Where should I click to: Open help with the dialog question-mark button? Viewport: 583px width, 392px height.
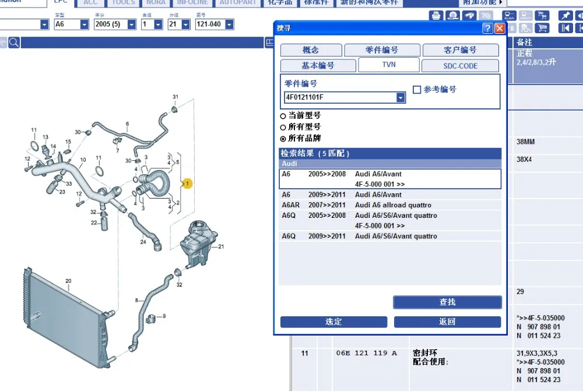(487, 28)
